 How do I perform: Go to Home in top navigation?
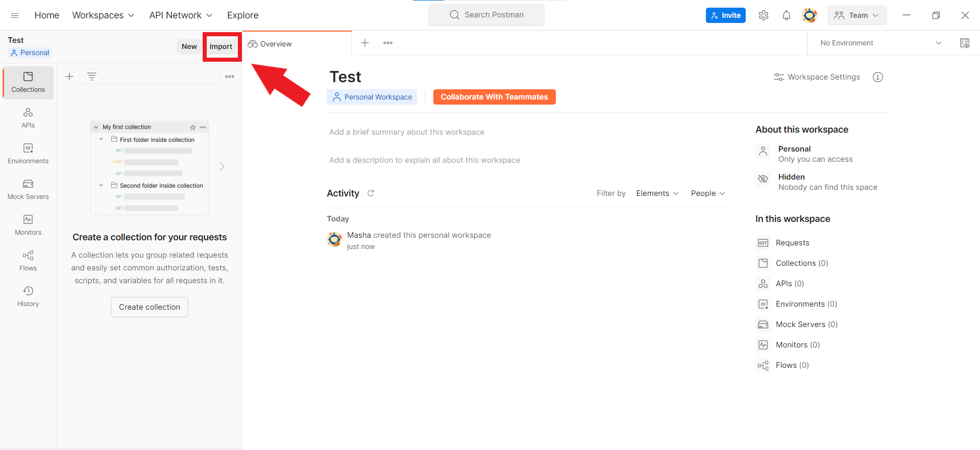[x=47, y=15]
